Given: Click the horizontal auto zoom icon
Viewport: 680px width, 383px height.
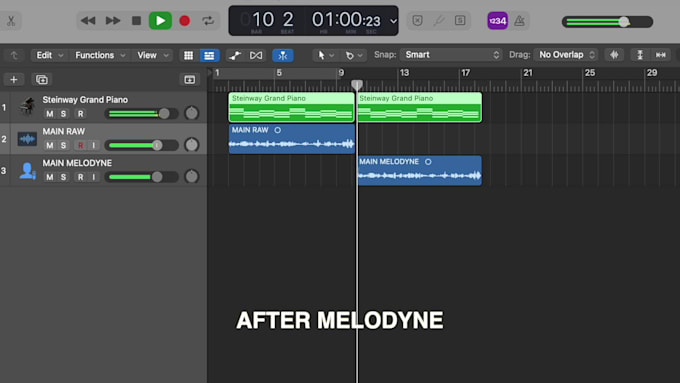Looking at the screenshot, I should 660,55.
